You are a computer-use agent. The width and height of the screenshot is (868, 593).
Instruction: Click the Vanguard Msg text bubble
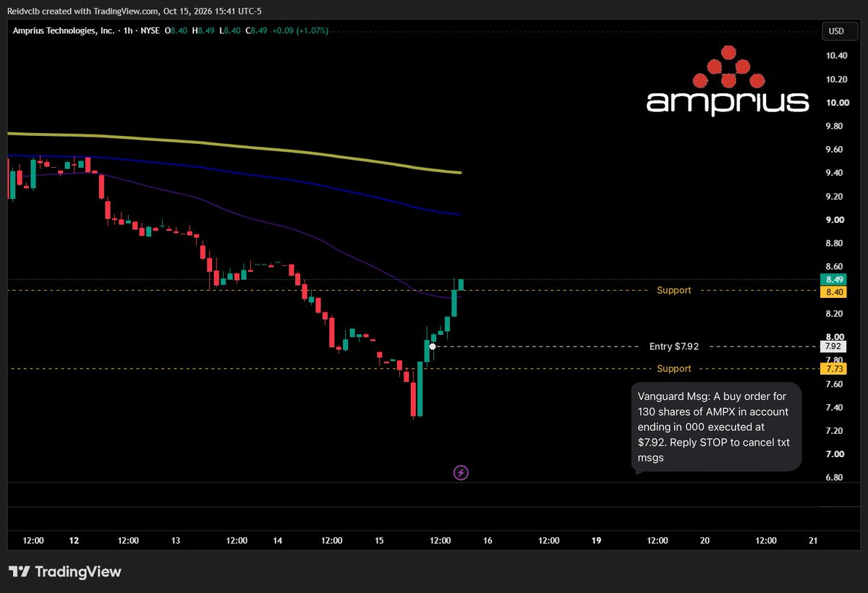coord(717,427)
